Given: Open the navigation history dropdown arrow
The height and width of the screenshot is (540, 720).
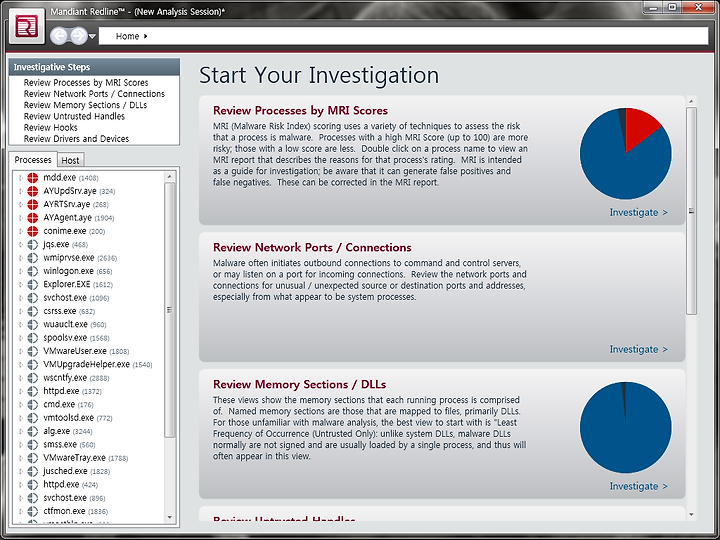Looking at the screenshot, I should 92,36.
